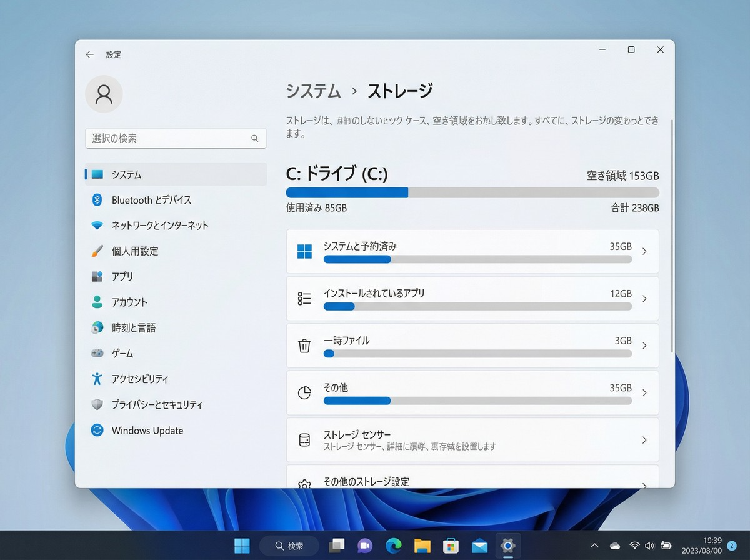The image size is (750, 560).
Task: Click the user profile avatar in sidebar
Action: point(104,94)
